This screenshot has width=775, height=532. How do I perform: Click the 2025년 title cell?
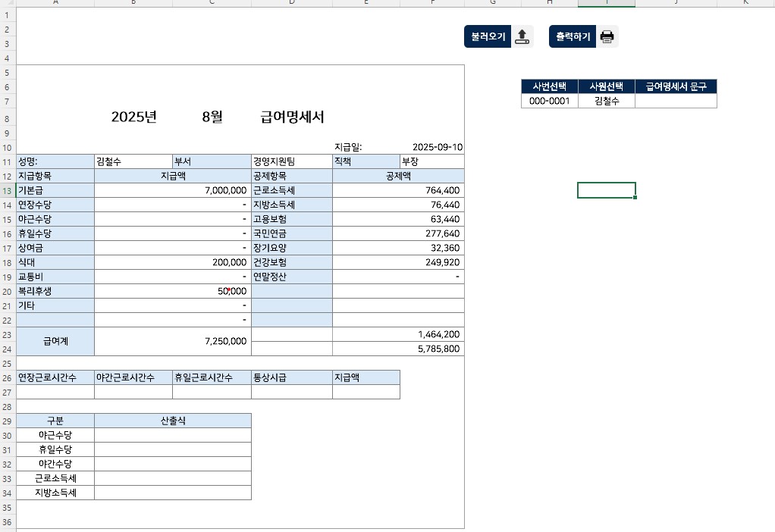(133, 117)
